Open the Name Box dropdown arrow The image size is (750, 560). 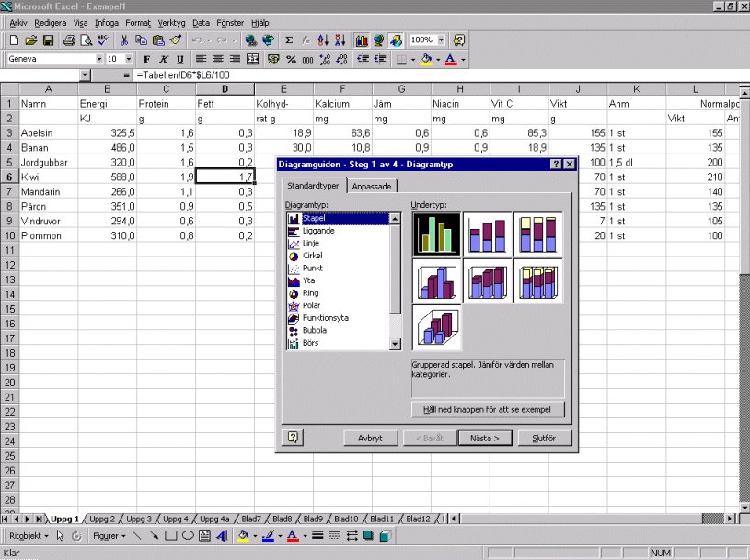pyautogui.click(x=85, y=75)
